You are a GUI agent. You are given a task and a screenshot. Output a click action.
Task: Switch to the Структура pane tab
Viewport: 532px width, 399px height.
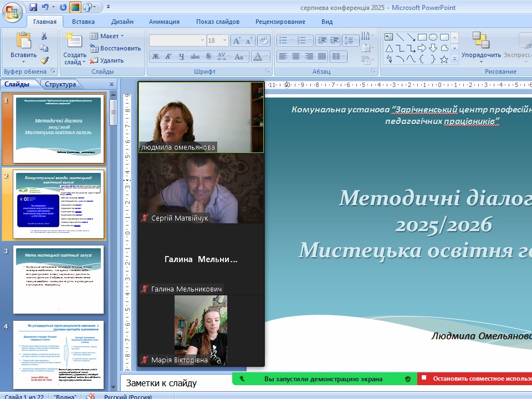60,84
